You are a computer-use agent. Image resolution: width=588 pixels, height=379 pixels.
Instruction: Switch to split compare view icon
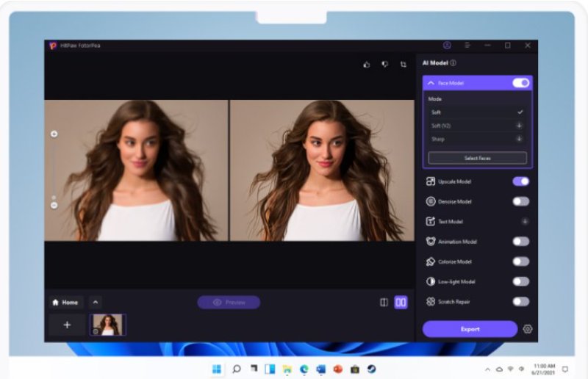point(384,302)
